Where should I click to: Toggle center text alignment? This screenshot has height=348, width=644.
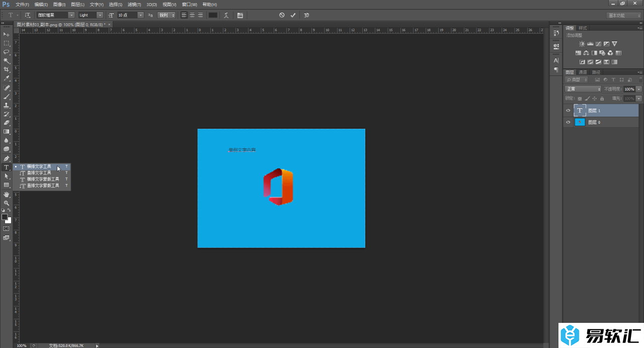click(192, 15)
